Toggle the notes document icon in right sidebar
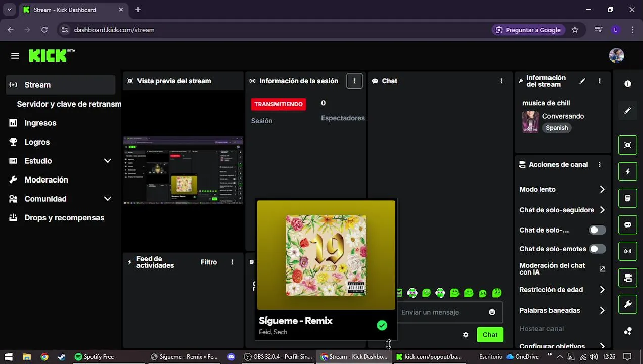This screenshot has width=643, height=364. coord(628,198)
